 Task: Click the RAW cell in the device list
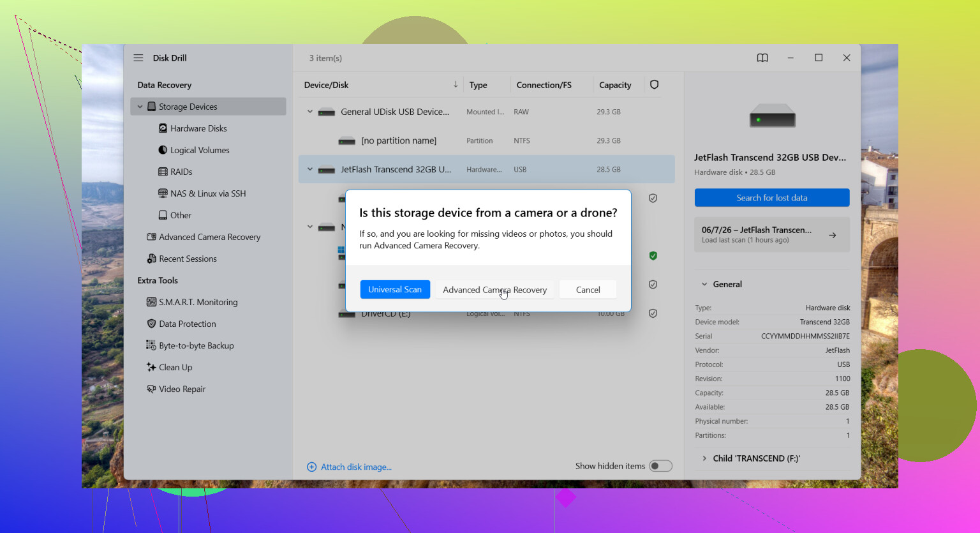click(521, 112)
